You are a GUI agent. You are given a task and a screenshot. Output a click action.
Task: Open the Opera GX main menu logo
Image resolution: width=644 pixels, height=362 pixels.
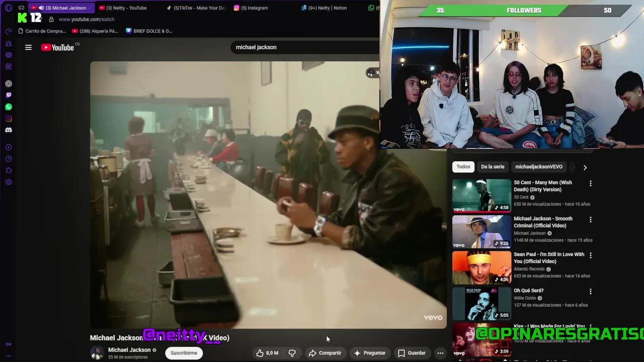pyautogui.click(x=9, y=8)
